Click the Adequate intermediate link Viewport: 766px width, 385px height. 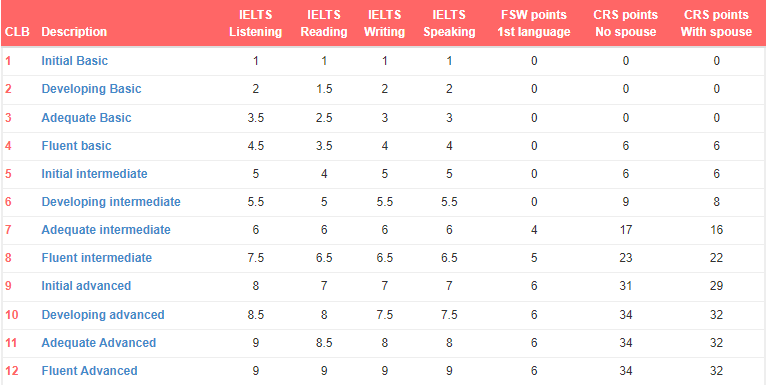[106, 230]
